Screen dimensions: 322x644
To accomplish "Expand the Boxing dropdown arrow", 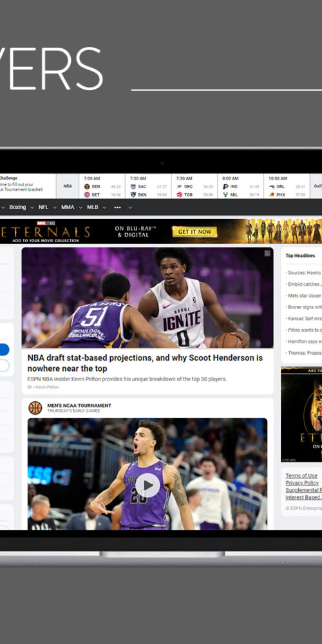I will pyautogui.click(x=32, y=208).
